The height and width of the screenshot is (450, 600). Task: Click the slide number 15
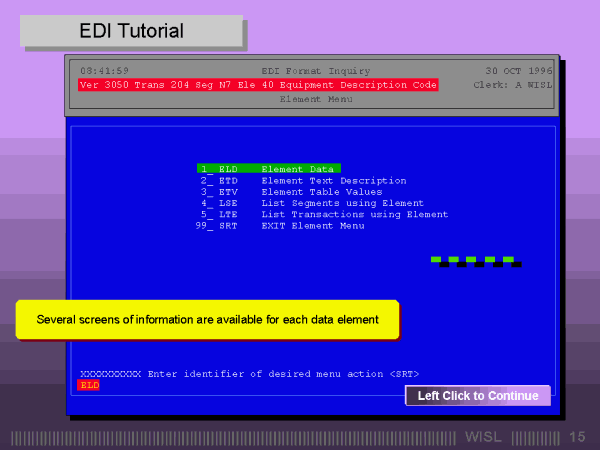[577, 437]
